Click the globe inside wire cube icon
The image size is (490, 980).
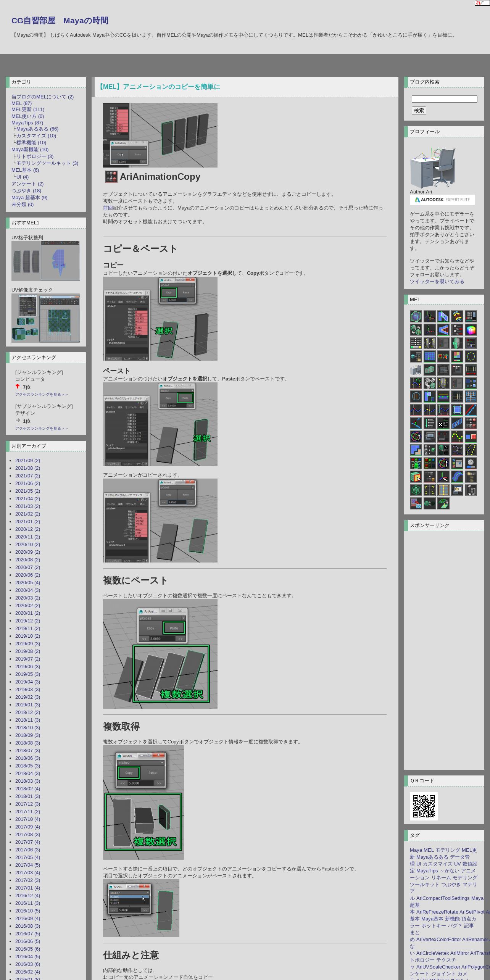coord(416,490)
